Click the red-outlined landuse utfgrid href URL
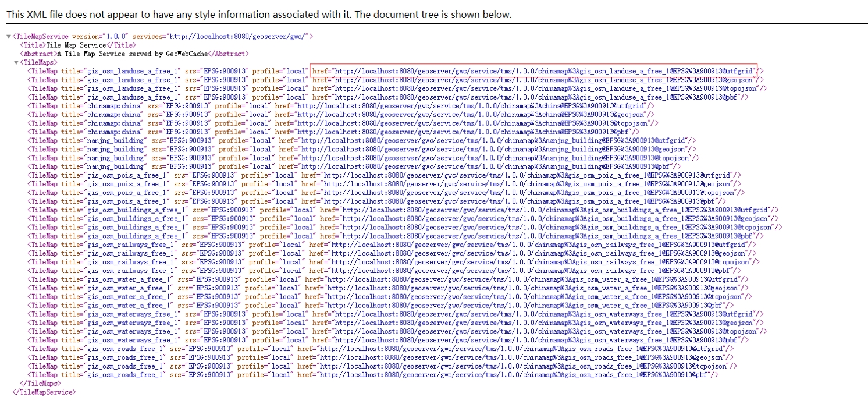 (x=533, y=71)
